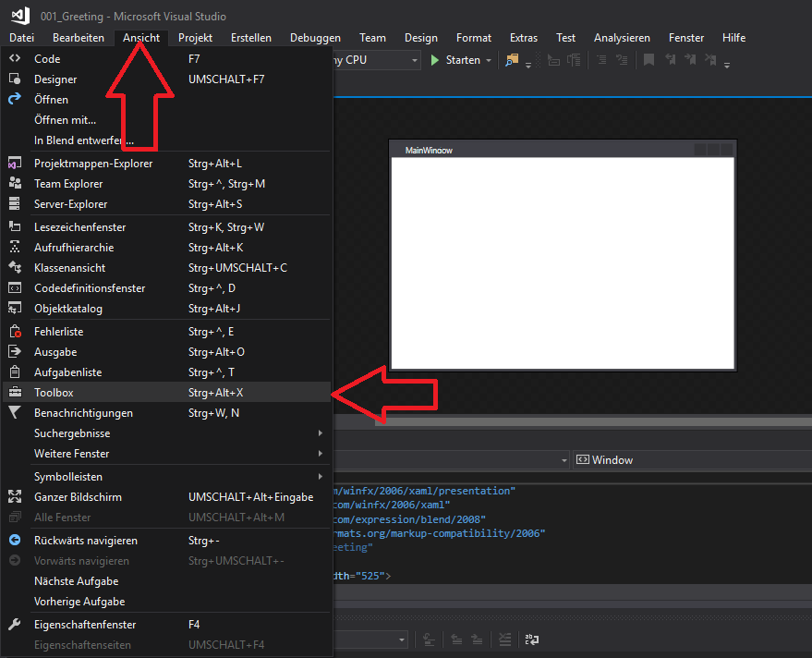This screenshot has height=658, width=812.
Task: Open the Debuggen menu
Action: pos(315,38)
